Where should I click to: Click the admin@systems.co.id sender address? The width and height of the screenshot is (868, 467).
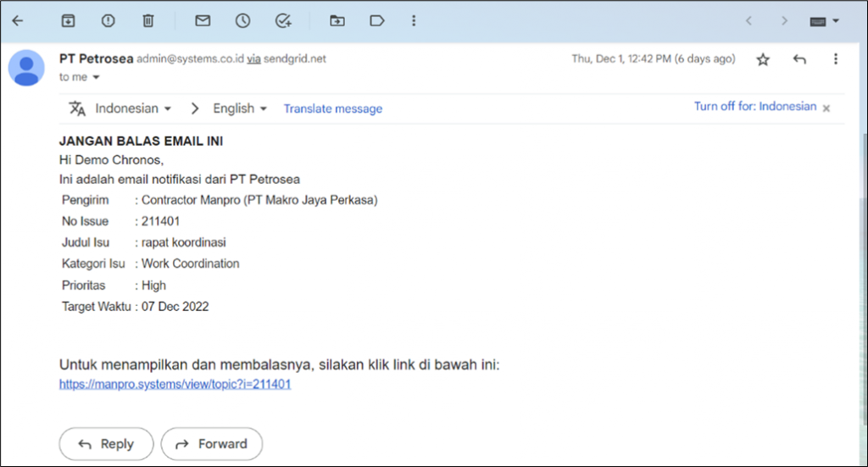coord(190,58)
